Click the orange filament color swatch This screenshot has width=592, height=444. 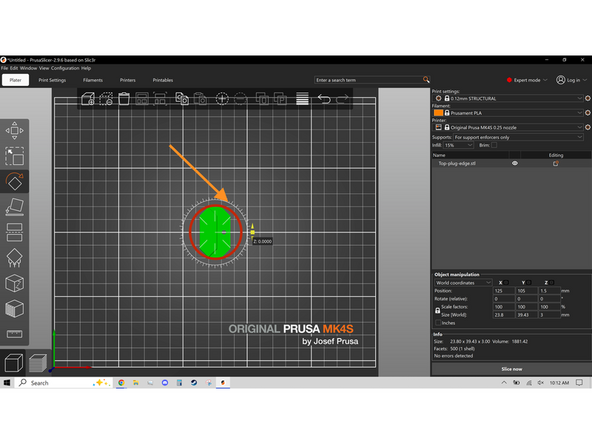pyautogui.click(x=438, y=113)
